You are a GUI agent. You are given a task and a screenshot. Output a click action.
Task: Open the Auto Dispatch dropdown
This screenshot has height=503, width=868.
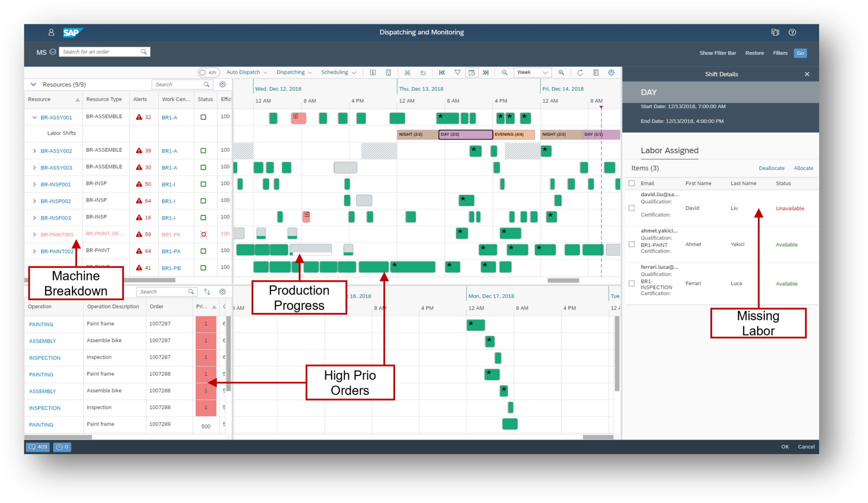[x=246, y=72]
